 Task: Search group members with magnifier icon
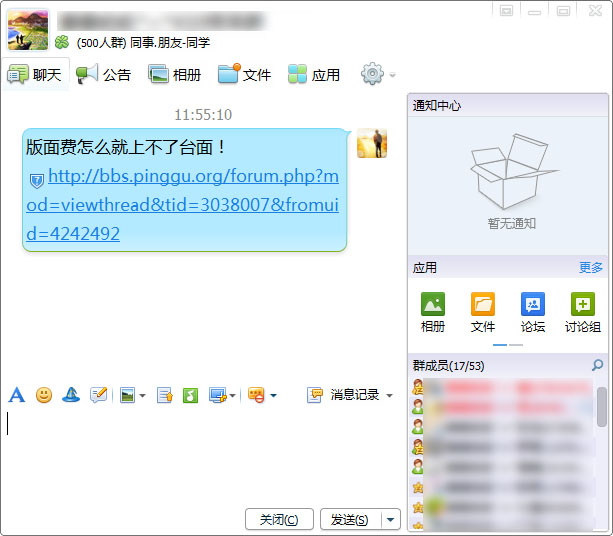coord(597,366)
